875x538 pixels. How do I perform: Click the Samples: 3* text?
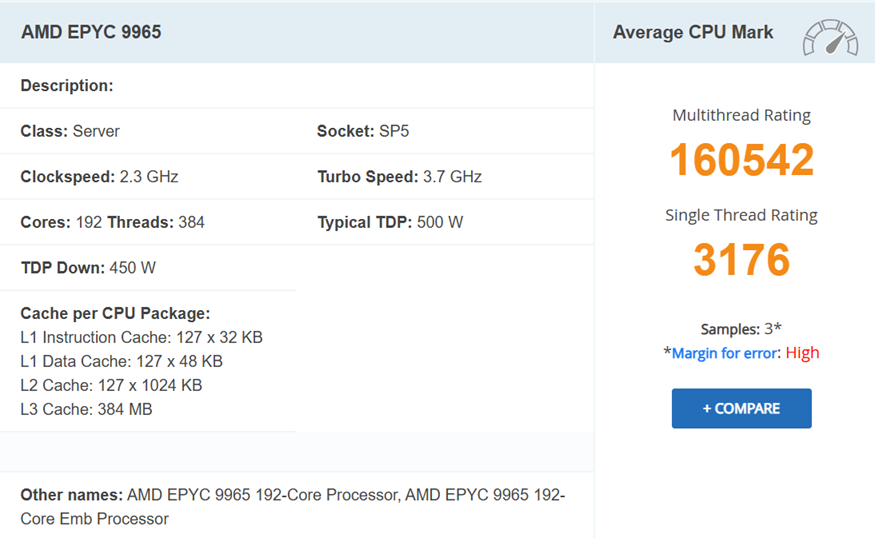pos(741,329)
